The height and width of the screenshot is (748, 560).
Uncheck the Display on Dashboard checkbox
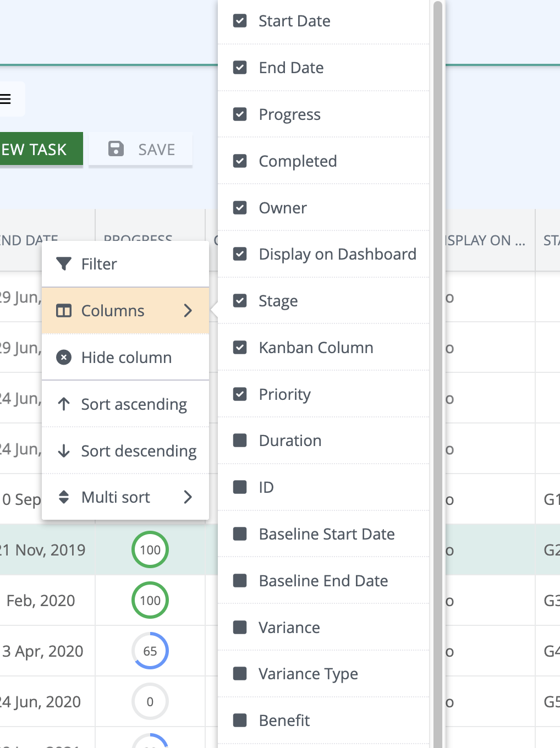click(x=240, y=254)
